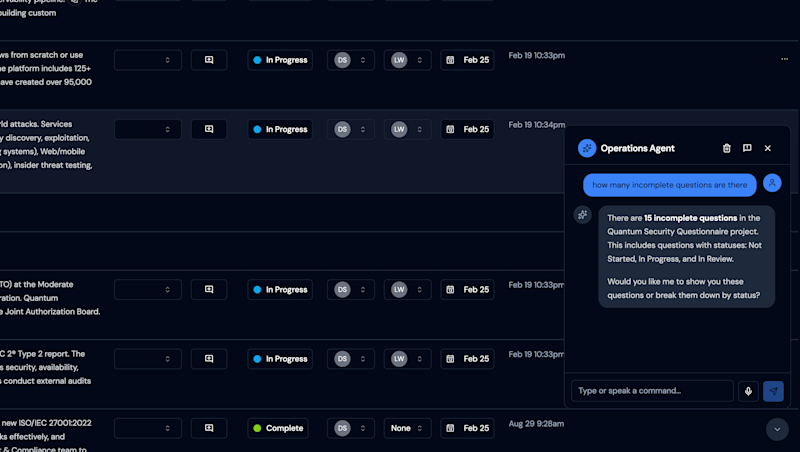800x452 pixels.
Task: Open the DS assignee selector in the Complete row
Action: click(351, 429)
